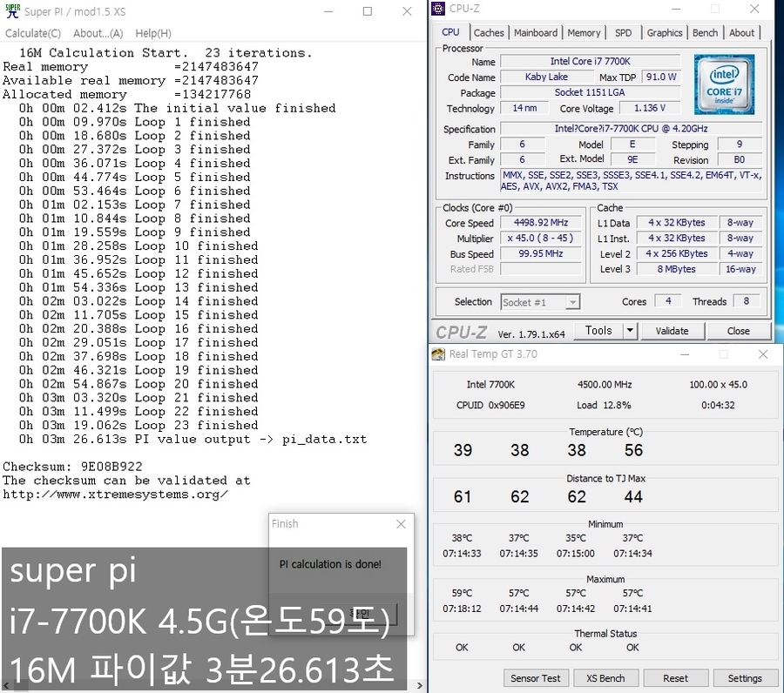Click the Level 3 cache value '8 MBytes'
Screen dimensions: 784x693
677,269
